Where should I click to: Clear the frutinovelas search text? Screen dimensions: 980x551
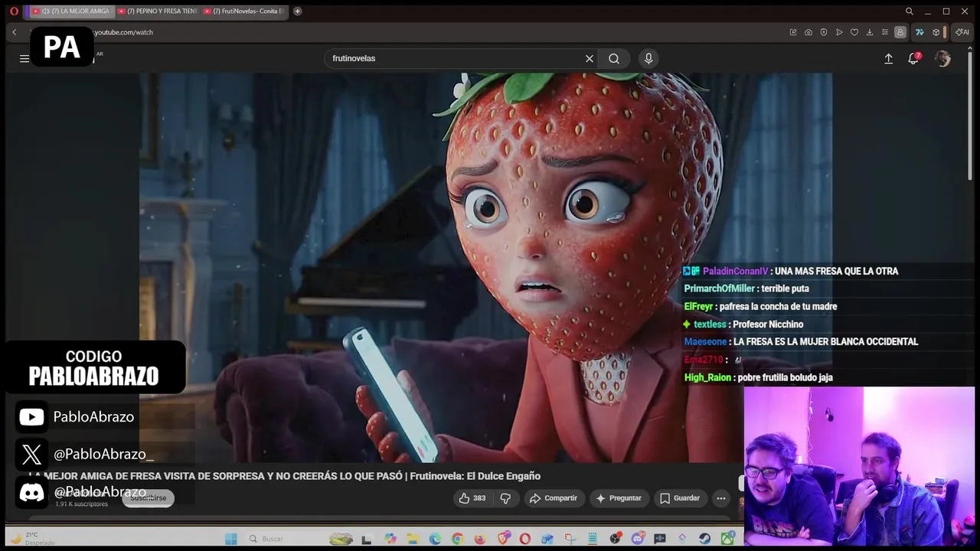point(590,58)
